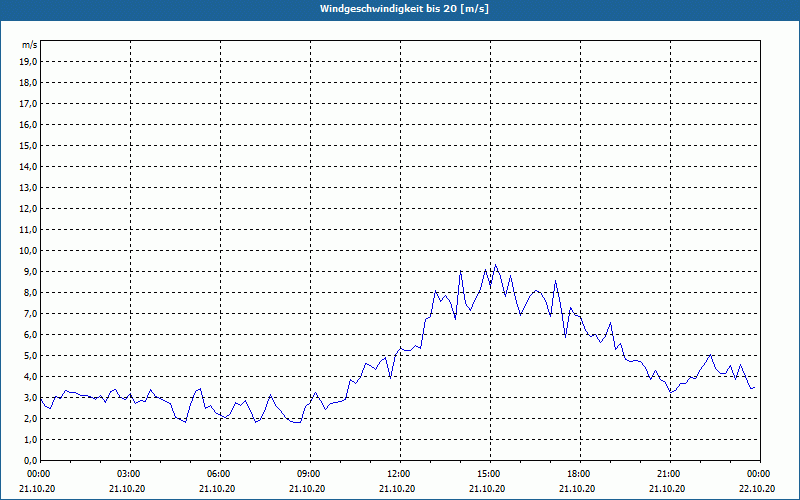Click the 9,0 y-axis label
Screen dimensions: 800x500
tap(30, 271)
